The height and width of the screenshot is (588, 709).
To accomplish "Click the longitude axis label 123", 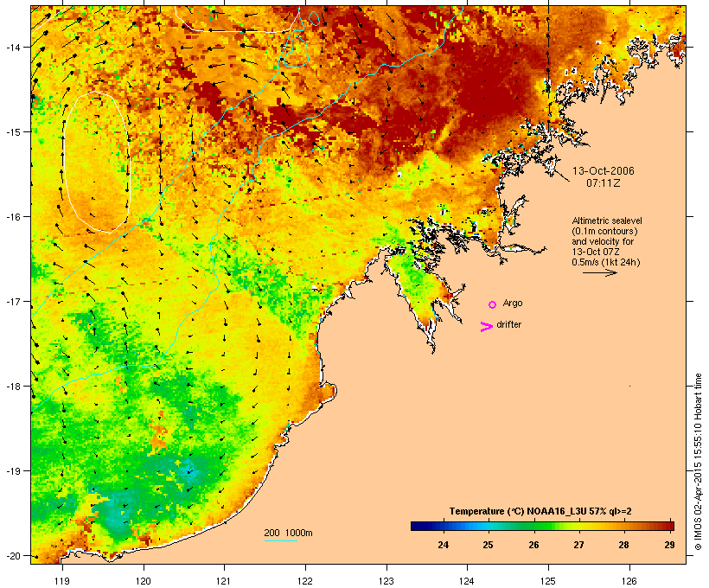I will coord(386,581).
